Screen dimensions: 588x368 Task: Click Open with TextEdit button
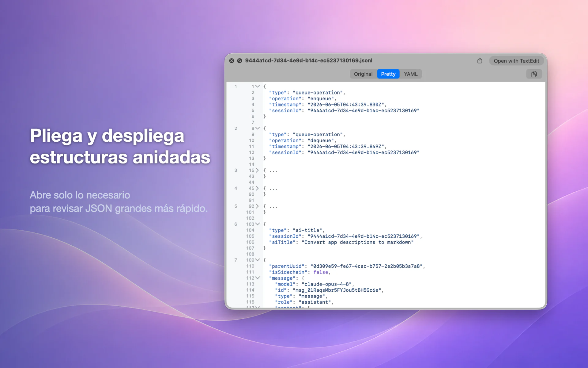tap(516, 61)
